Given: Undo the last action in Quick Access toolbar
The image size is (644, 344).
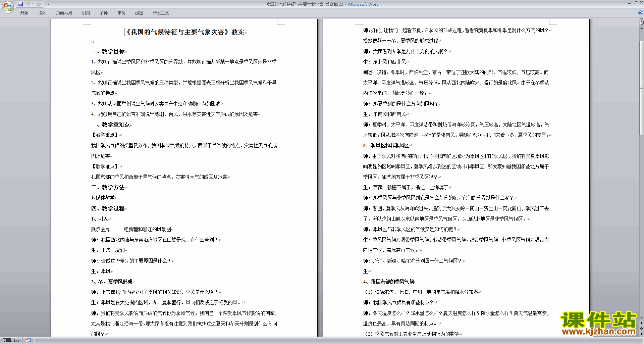Looking at the screenshot, I should click(28, 4).
